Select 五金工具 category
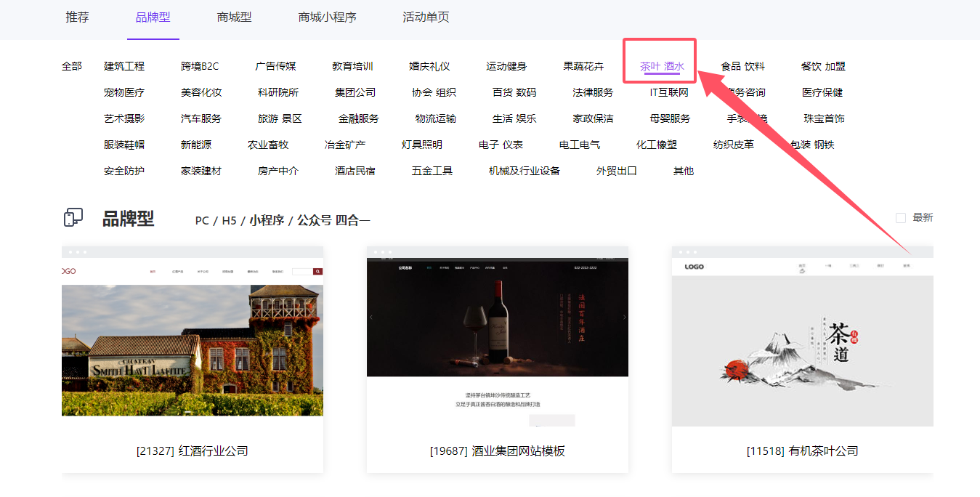Image resolution: width=980 pixels, height=497 pixels. [x=432, y=171]
